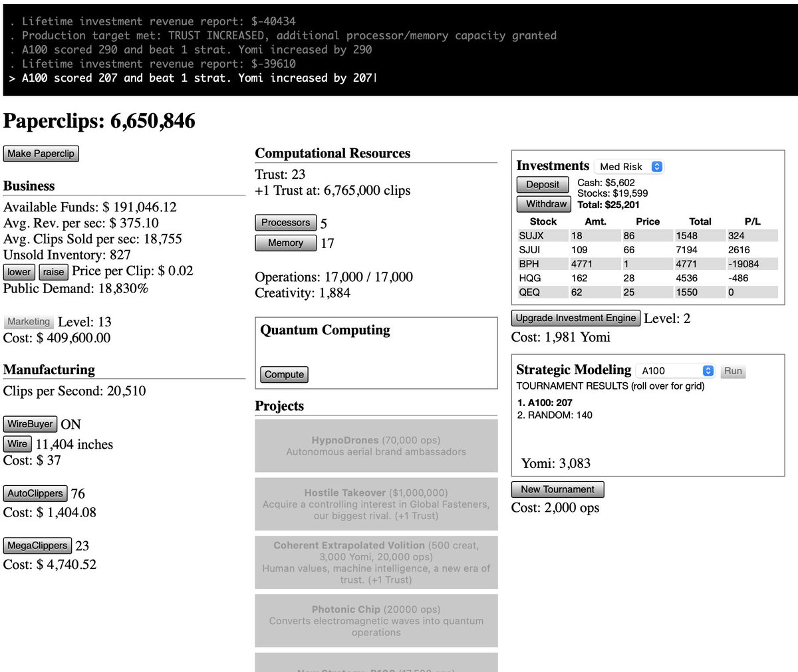Click the P/L column header

click(752, 221)
